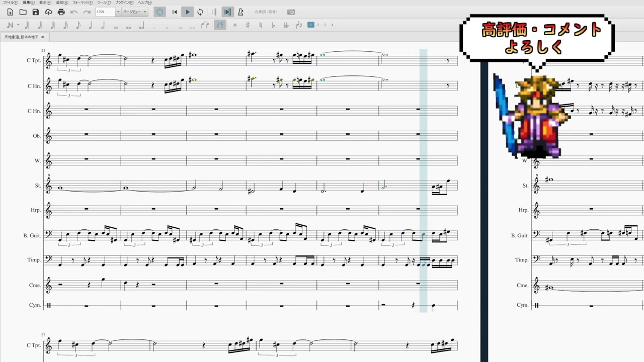
Task: Toggle loop playback
Action: [200, 12]
